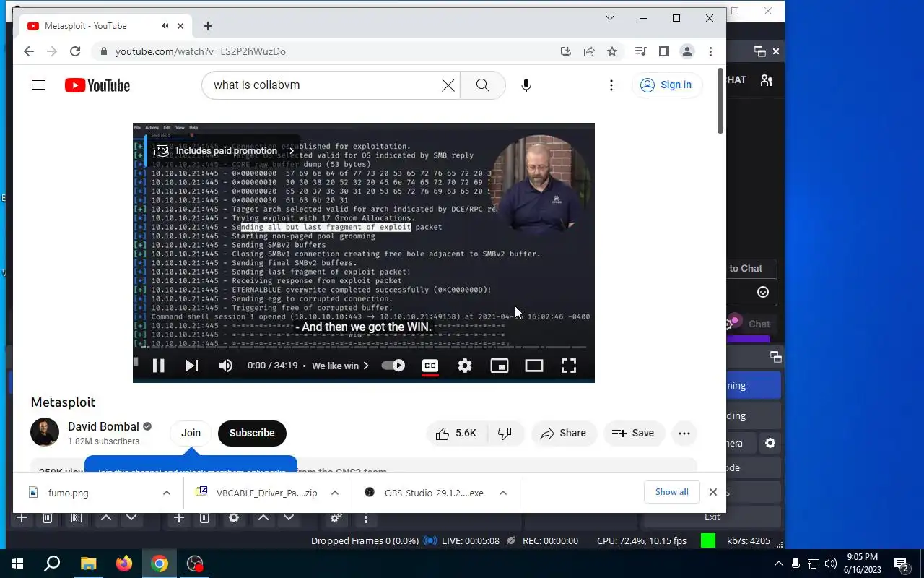Viewport: 924px width, 578px height.
Task: Switch to miniplayer mode
Action: coord(500,366)
